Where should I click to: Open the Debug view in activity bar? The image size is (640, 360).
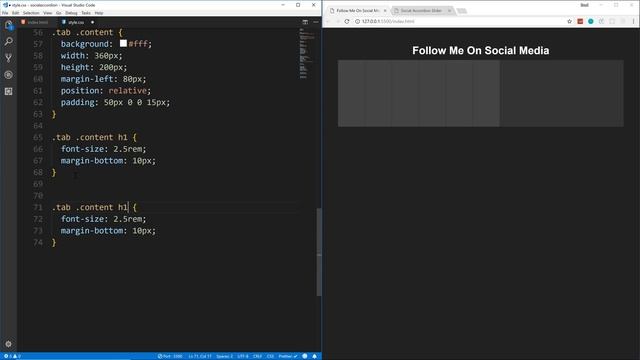[x=9, y=75]
